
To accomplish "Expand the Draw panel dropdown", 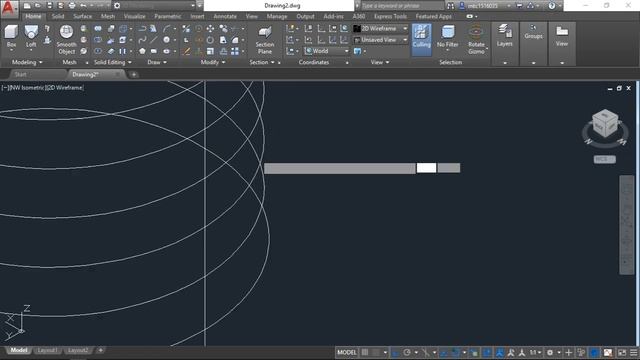I will point(157,62).
